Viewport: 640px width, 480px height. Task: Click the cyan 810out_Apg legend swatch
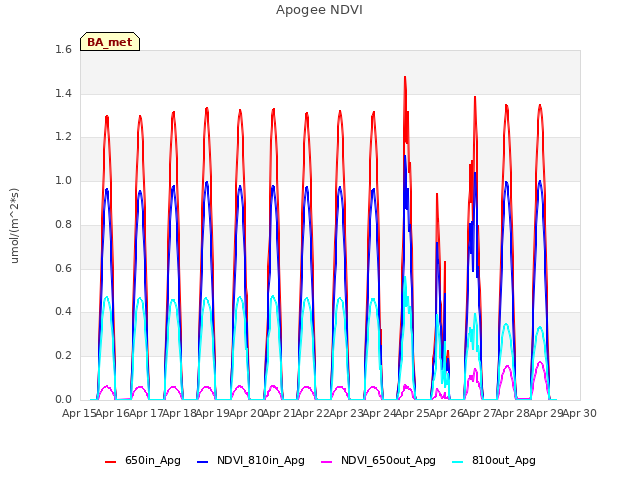tap(458, 461)
